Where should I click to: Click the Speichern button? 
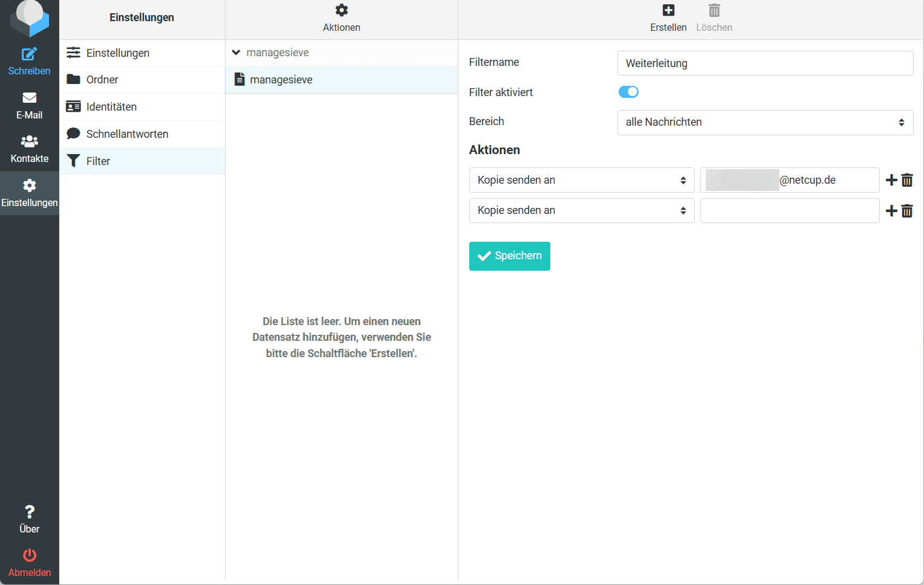click(x=509, y=256)
